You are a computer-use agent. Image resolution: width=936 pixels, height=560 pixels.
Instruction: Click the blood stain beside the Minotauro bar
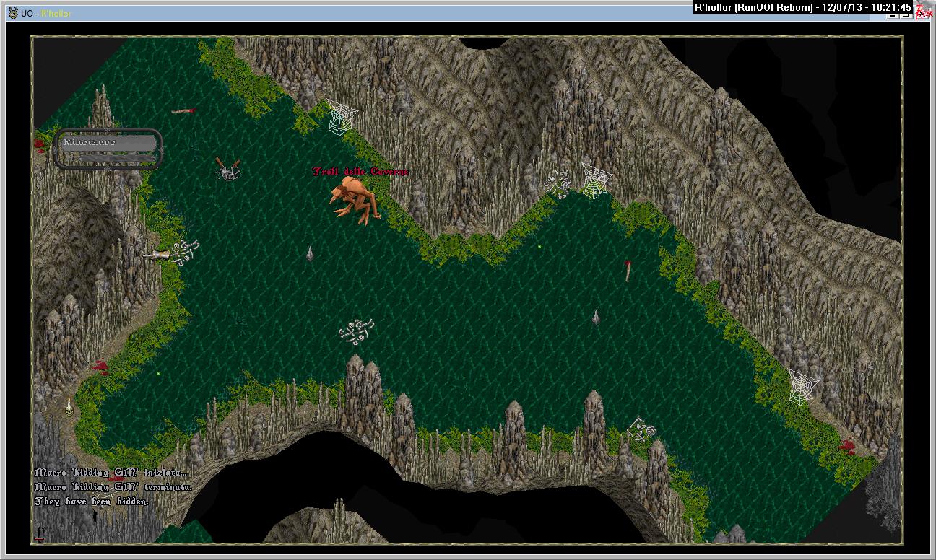click(x=39, y=145)
